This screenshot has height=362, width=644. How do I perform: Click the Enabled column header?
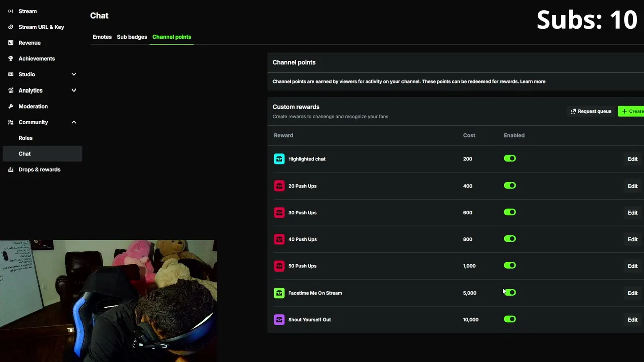pyautogui.click(x=514, y=135)
